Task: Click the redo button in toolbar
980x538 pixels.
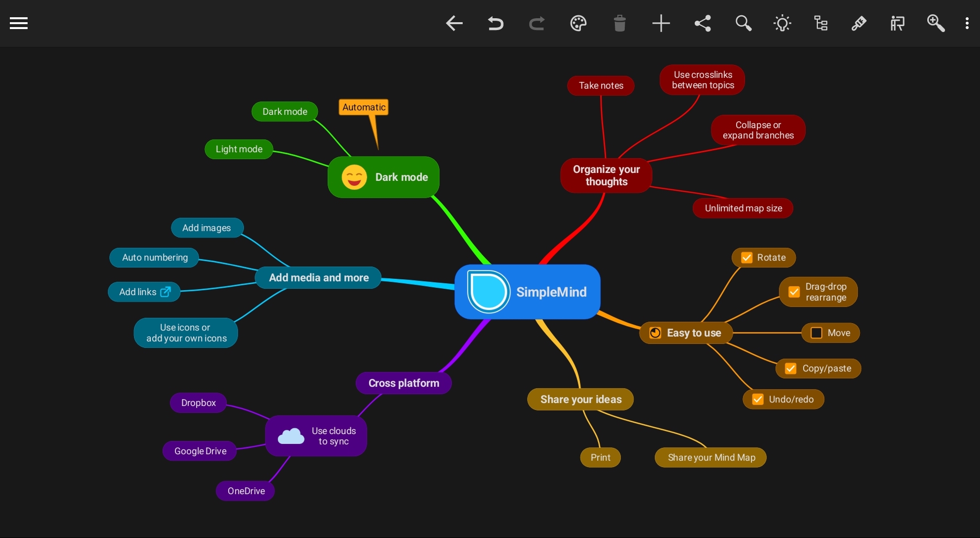Action: click(537, 23)
